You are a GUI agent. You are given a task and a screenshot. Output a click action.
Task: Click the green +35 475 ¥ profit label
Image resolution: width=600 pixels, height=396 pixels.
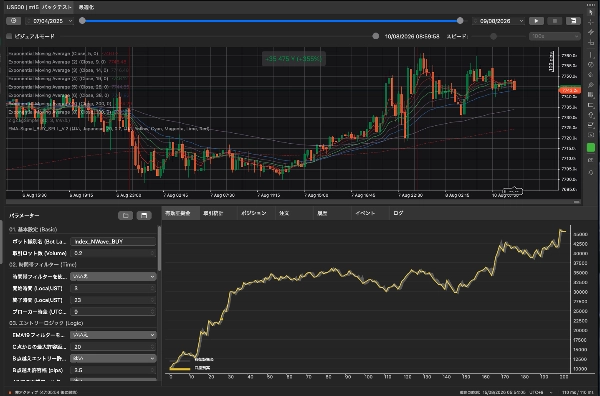[294, 59]
